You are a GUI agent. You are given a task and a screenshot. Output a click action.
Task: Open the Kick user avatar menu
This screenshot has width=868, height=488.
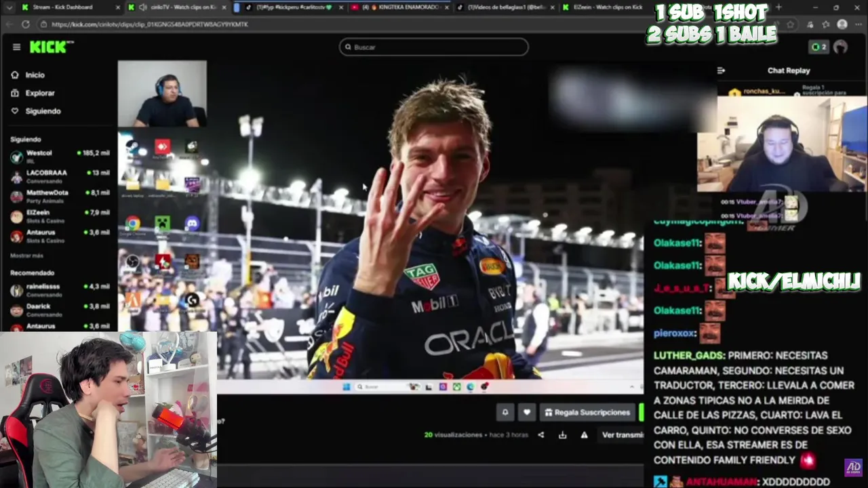[x=840, y=47]
